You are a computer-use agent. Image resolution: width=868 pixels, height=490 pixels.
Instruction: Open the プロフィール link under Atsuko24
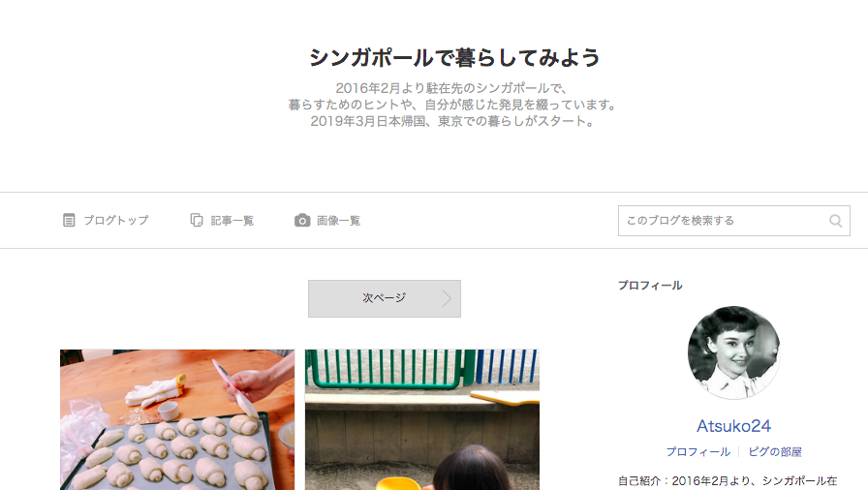pos(698,452)
